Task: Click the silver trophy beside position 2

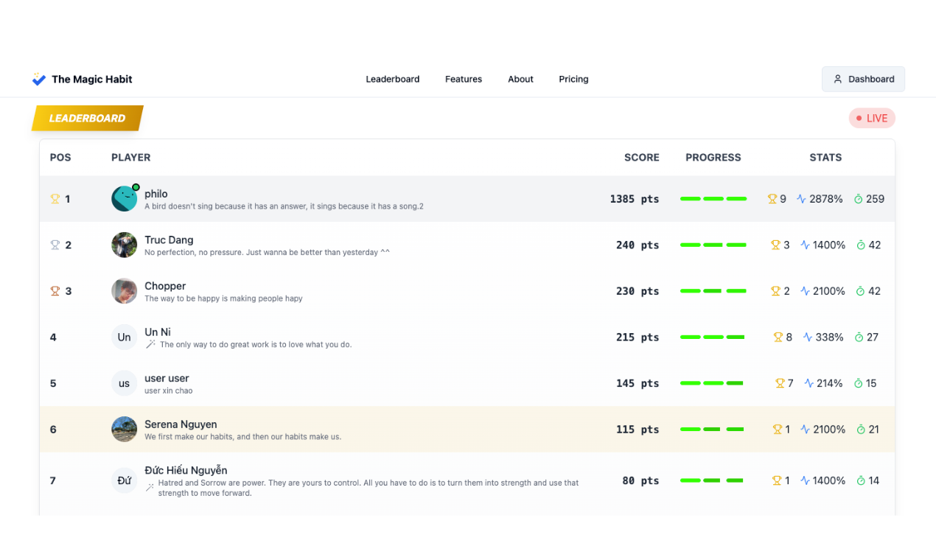Action: (x=55, y=245)
